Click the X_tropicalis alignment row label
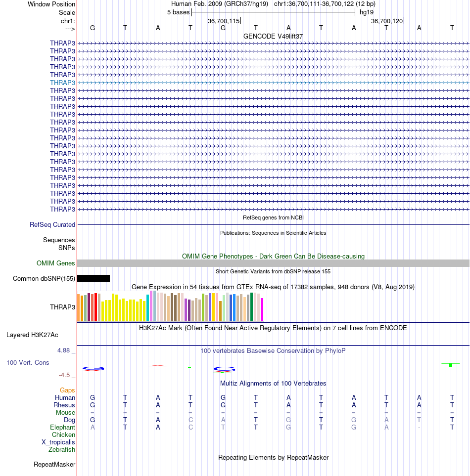Image resolution: width=470 pixels, height=476 pixels. 58,442
